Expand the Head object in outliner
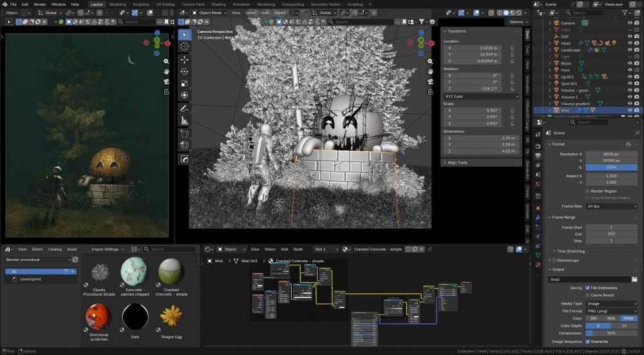Image resolution: width=644 pixels, height=355 pixels. (550, 43)
